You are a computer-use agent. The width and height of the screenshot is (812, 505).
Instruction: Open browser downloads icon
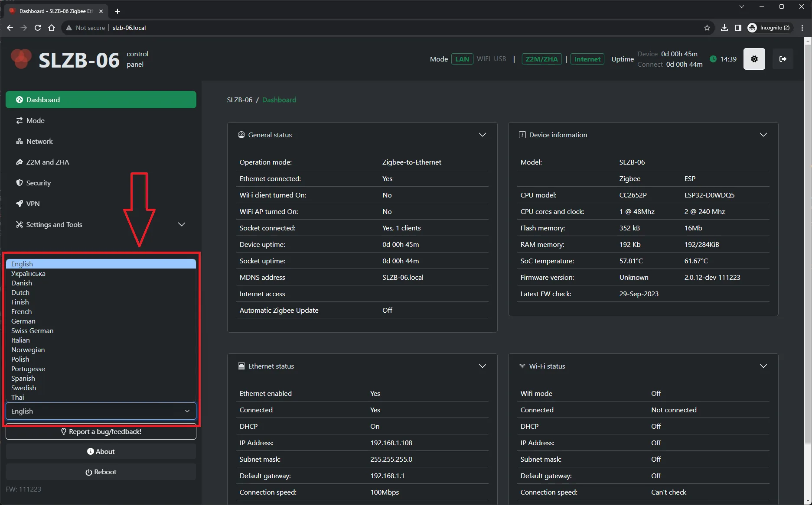724,28
